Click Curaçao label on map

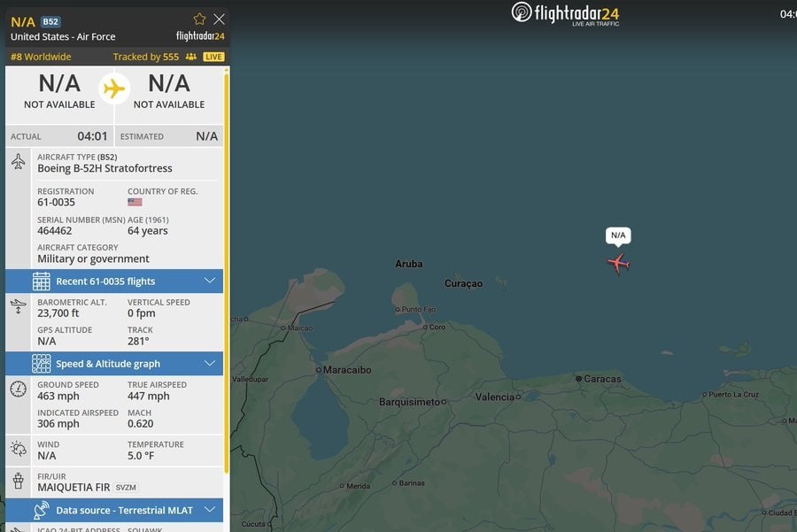pos(463,283)
